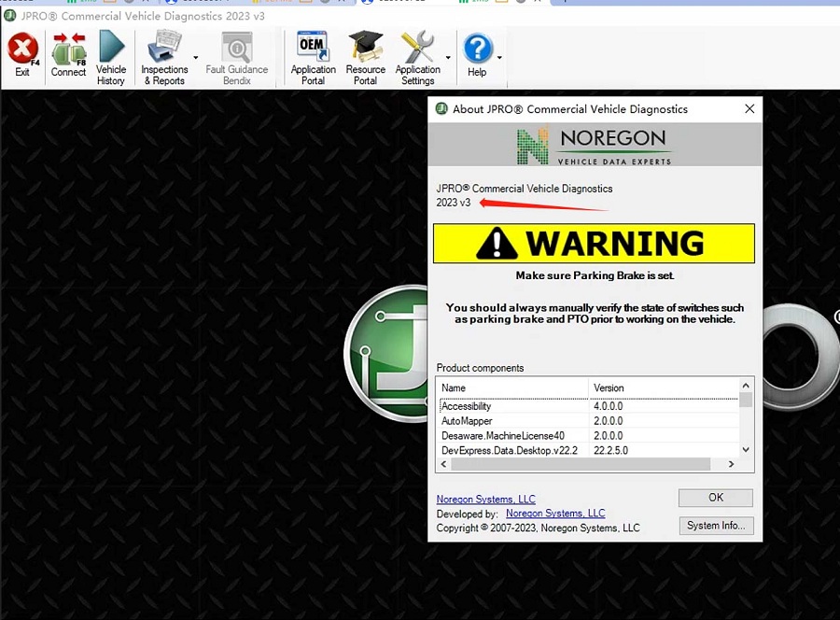The height and width of the screenshot is (620, 840).
Task: Click the horizontal scrollbar thumb in components list
Action: 581,464
